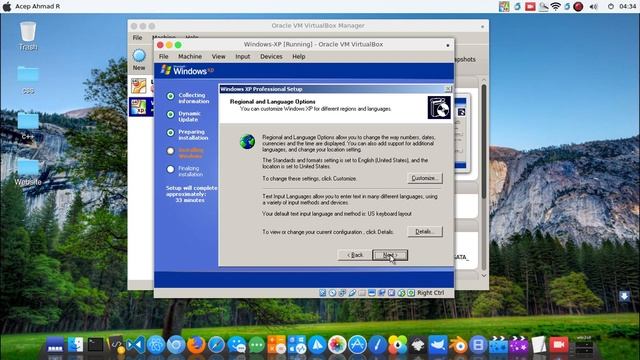
Task: Click the red record indicator in menu bar
Action: (x=578, y=6)
